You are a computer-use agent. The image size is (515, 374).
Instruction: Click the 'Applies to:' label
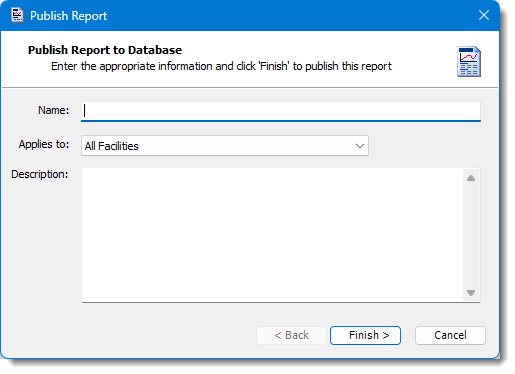44,144
